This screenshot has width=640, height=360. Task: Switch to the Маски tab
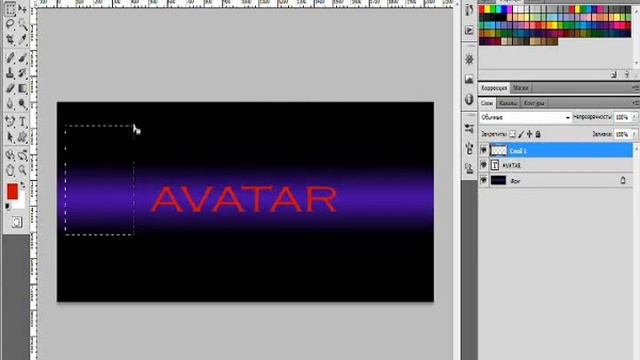click(x=521, y=88)
